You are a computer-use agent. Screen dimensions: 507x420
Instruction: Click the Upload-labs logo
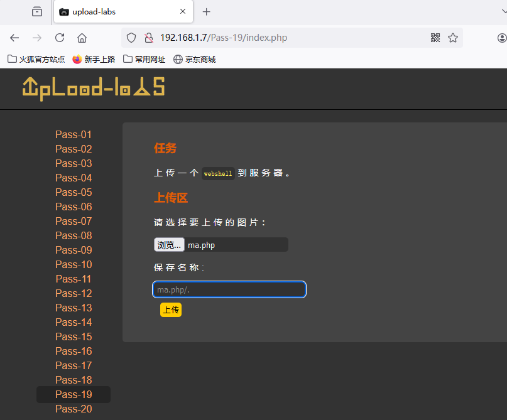(93, 88)
